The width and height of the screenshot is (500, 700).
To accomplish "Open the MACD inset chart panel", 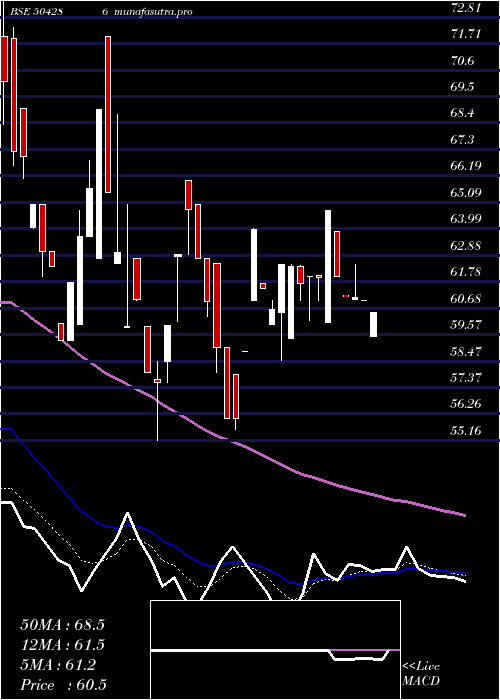I will coord(275,650).
